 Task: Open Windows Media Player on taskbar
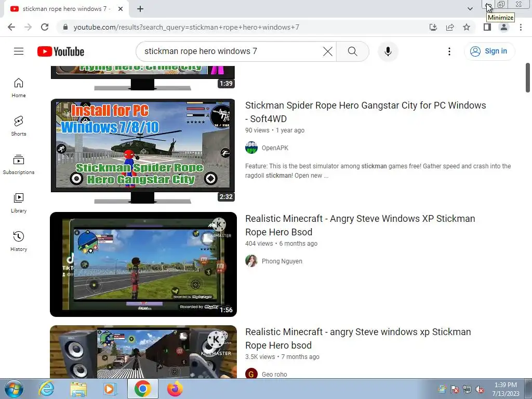pyautogui.click(x=110, y=389)
